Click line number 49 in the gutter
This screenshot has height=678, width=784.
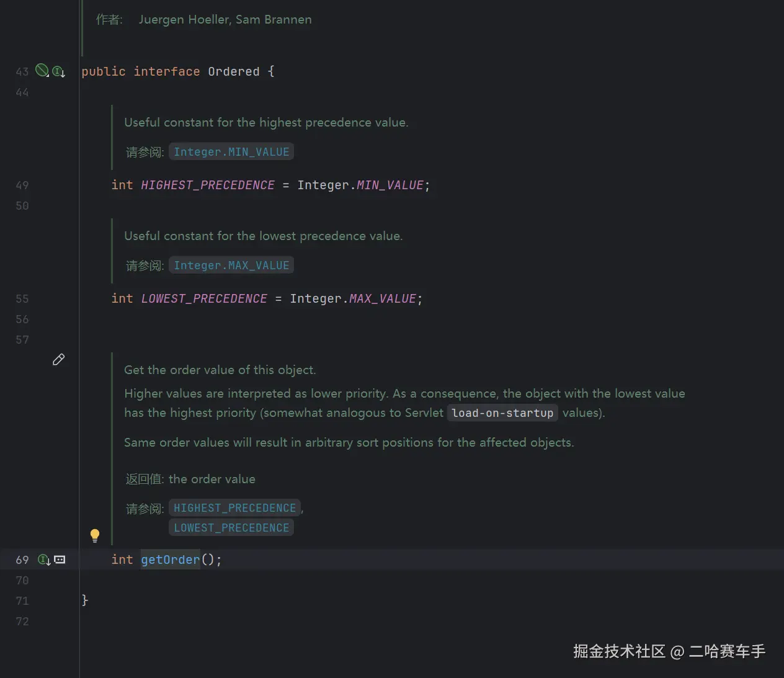click(22, 185)
